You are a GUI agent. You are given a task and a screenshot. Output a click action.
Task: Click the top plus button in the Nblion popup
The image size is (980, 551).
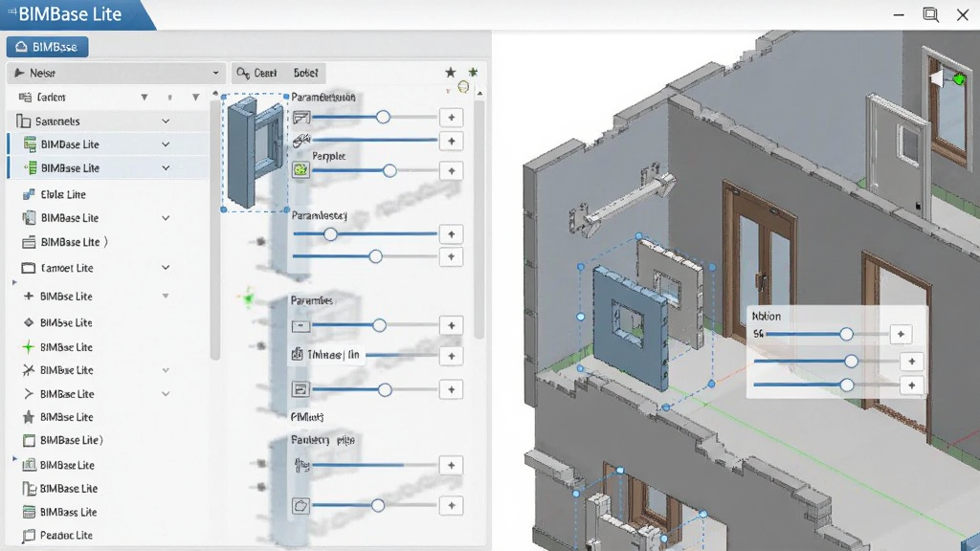click(901, 334)
